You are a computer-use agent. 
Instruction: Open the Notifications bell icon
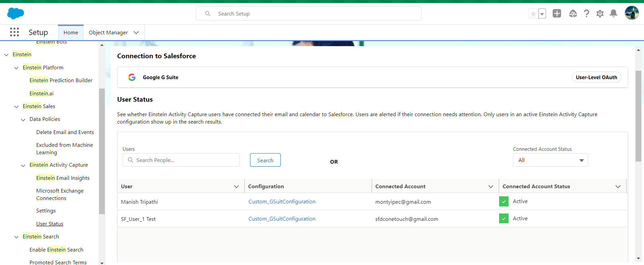tap(613, 13)
